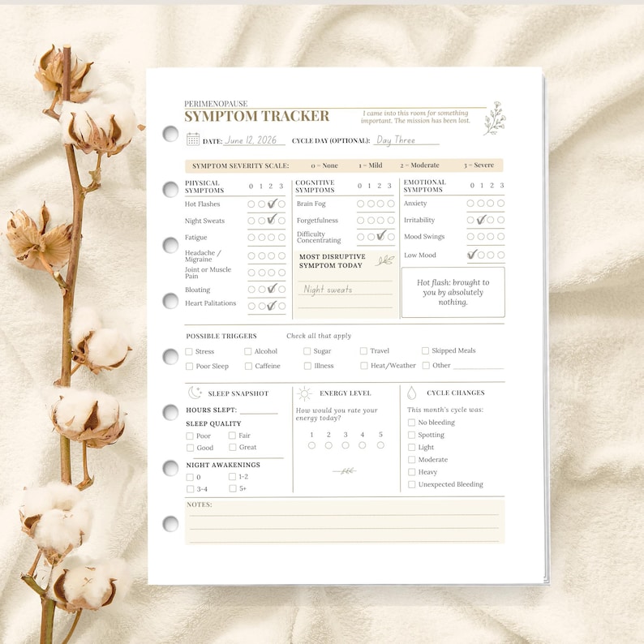Image resolution: width=644 pixels, height=644 pixels.
Task: Check the Moderate cycle box
Action: pyautogui.click(x=411, y=460)
